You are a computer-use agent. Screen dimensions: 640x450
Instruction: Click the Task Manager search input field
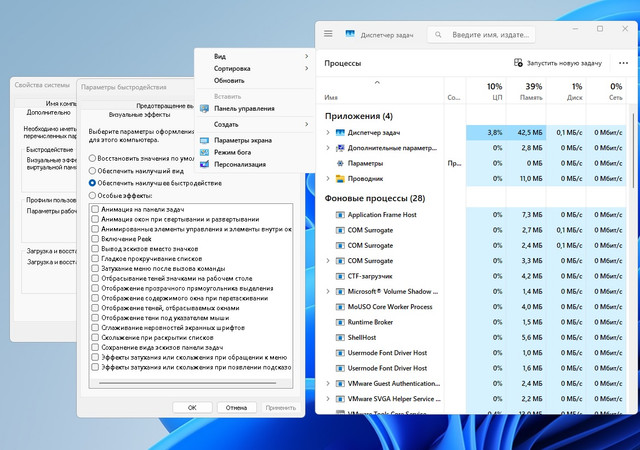(481, 35)
